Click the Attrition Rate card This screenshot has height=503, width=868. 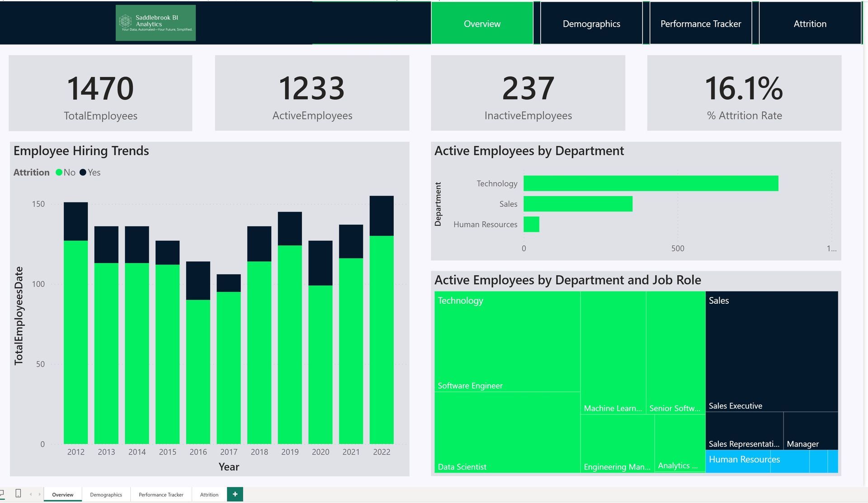pos(744,93)
